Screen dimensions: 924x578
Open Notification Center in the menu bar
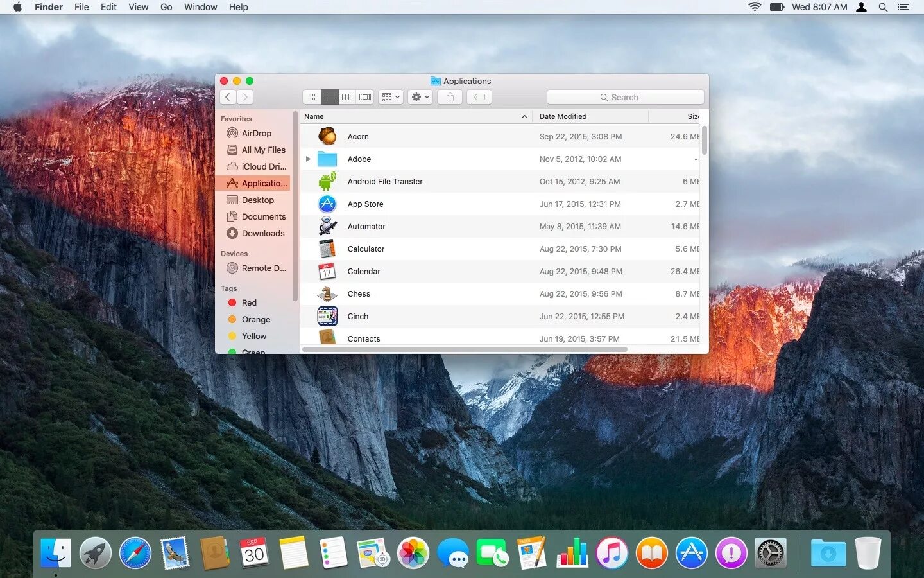coord(903,7)
